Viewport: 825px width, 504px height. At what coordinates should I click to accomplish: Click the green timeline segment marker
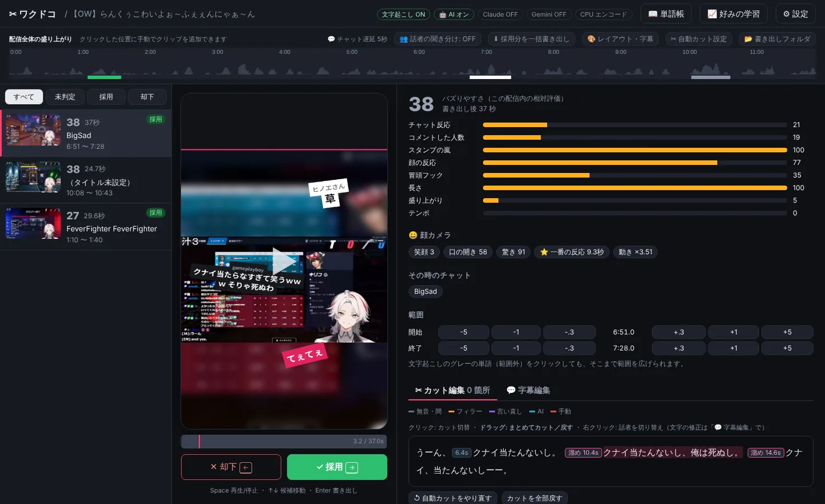[x=104, y=77]
